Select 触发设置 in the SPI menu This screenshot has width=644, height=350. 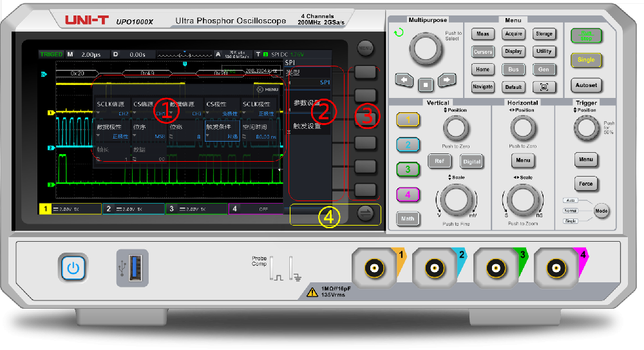[307, 126]
